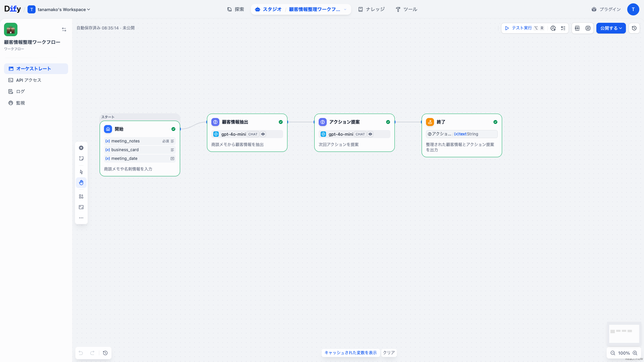Open version history with the clock icon
Viewport: 644px width, 362px height.
[634, 28]
